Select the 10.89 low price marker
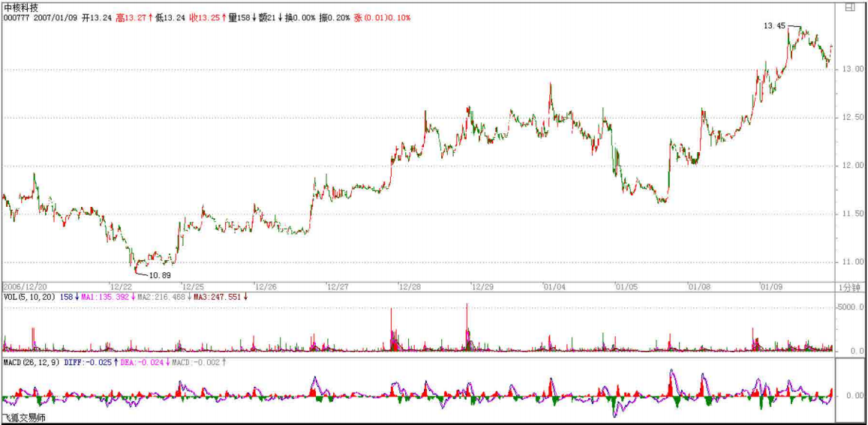Screen dimensions: 868x425 pyautogui.click(x=159, y=275)
